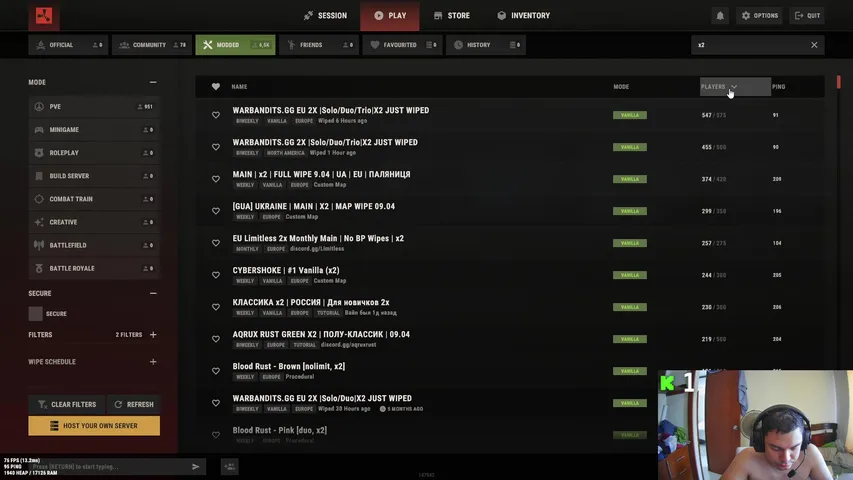The image size is (853, 480).
Task: Sort servers by Name column
Action: point(239,87)
